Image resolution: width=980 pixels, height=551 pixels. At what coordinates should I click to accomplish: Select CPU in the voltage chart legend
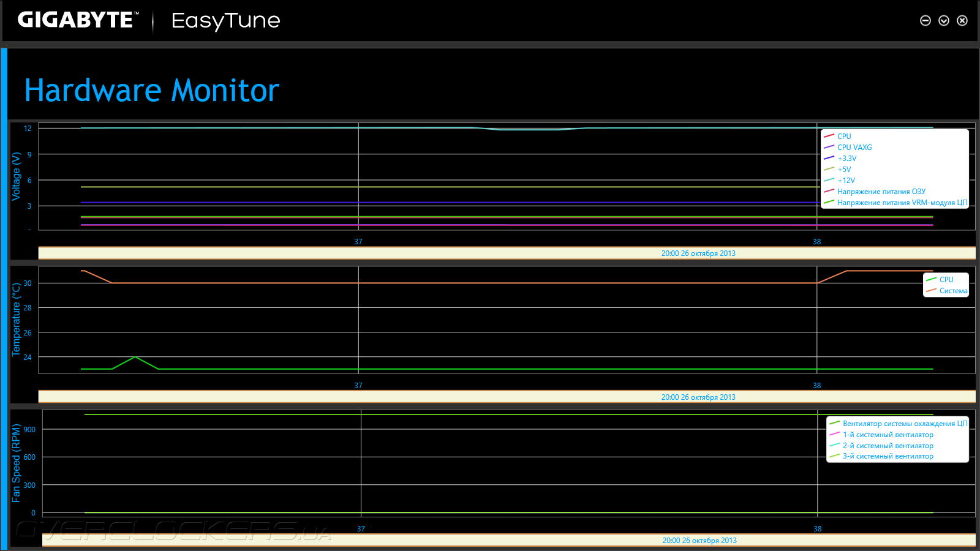point(844,137)
